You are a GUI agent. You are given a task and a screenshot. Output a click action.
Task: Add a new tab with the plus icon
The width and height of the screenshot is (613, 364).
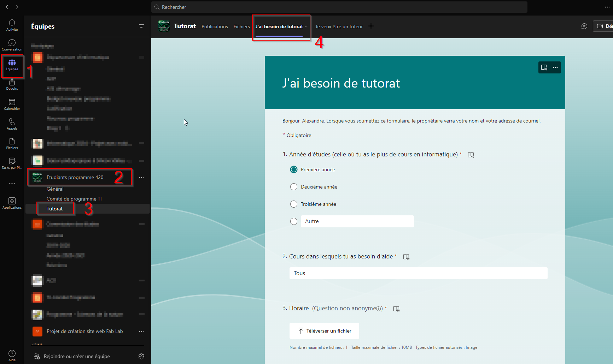pyautogui.click(x=371, y=26)
